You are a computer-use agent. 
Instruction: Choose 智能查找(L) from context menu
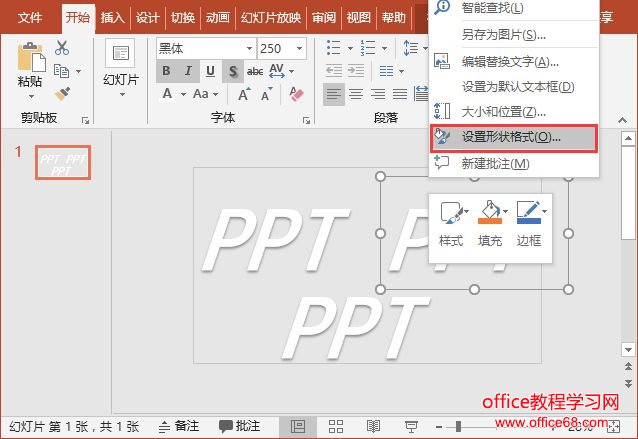tap(514, 8)
